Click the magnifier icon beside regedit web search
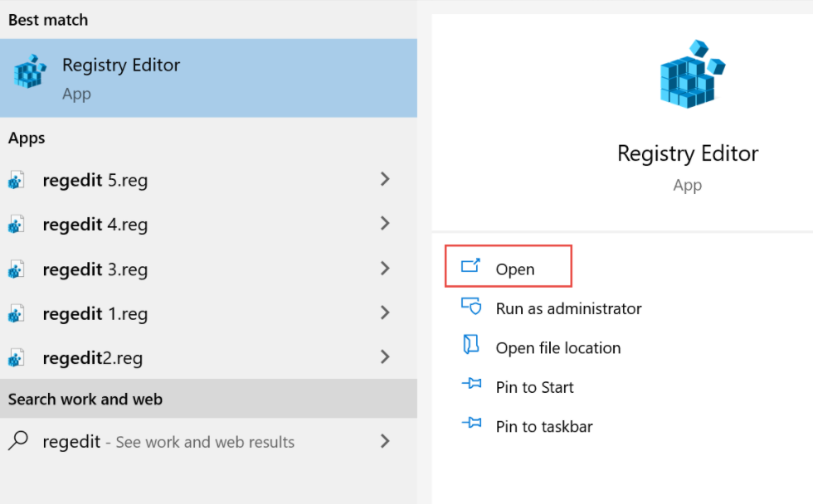 pyautogui.click(x=18, y=441)
